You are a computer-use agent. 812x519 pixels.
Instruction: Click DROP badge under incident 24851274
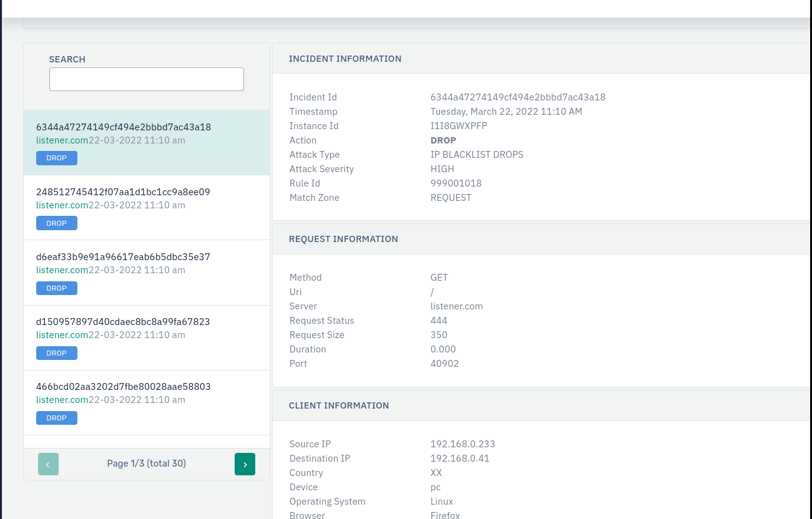click(x=57, y=223)
